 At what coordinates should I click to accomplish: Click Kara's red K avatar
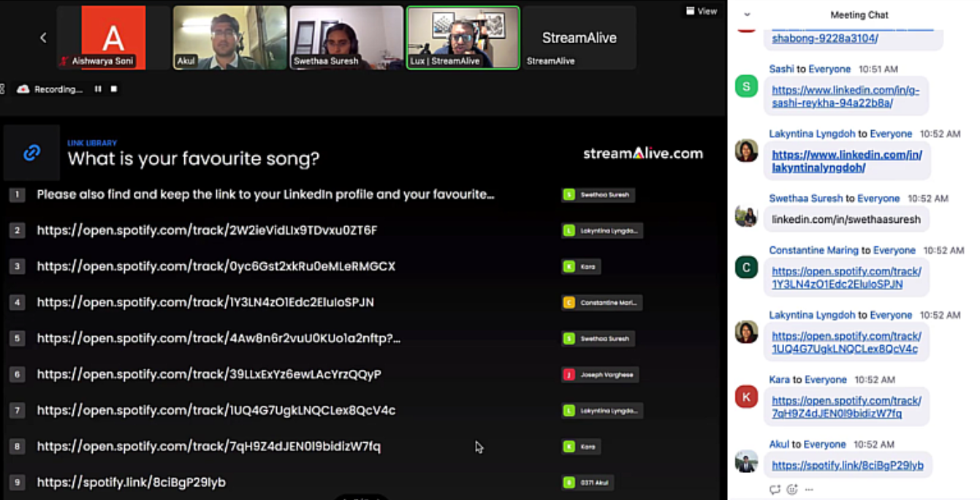(x=746, y=397)
